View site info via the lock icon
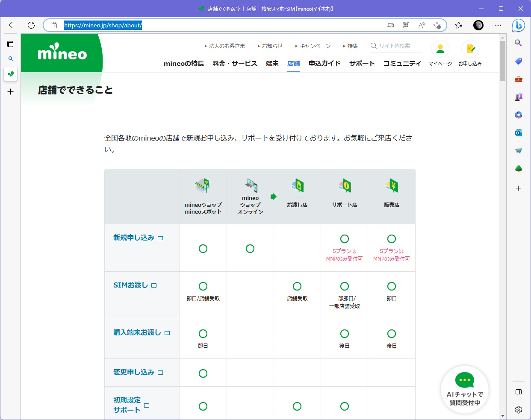This screenshot has height=420, width=531. tap(54, 25)
